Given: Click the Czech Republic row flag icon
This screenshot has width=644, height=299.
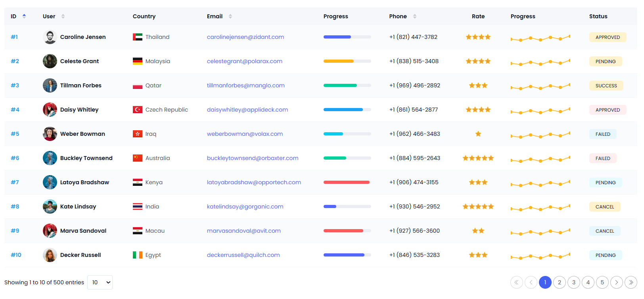Looking at the screenshot, I should (138, 110).
